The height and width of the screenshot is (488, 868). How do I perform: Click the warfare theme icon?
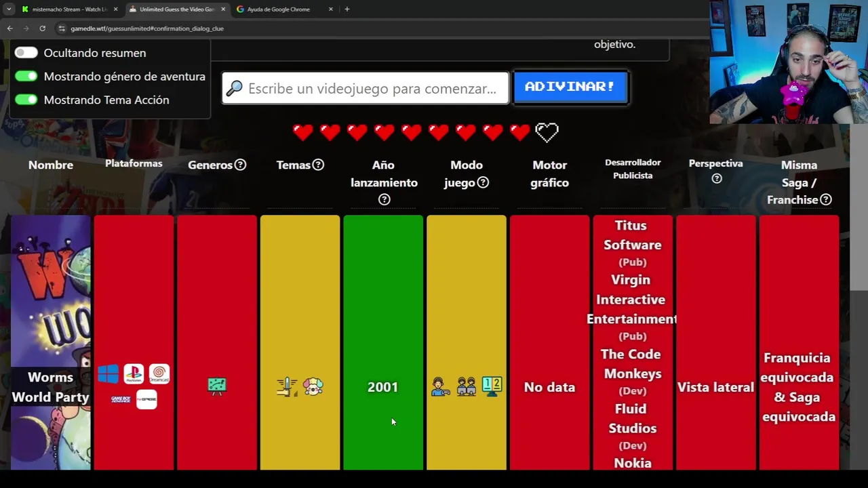pyautogui.click(x=287, y=386)
